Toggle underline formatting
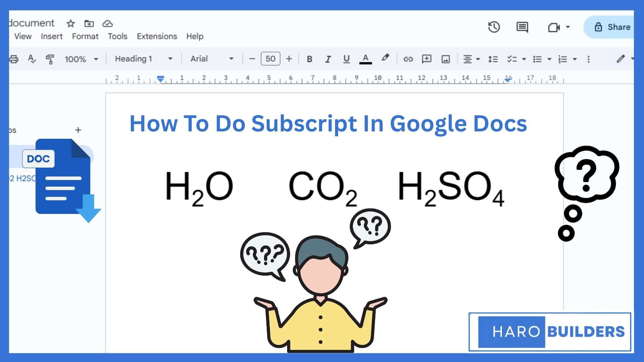This screenshot has width=644, height=362. click(x=346, y=59)
